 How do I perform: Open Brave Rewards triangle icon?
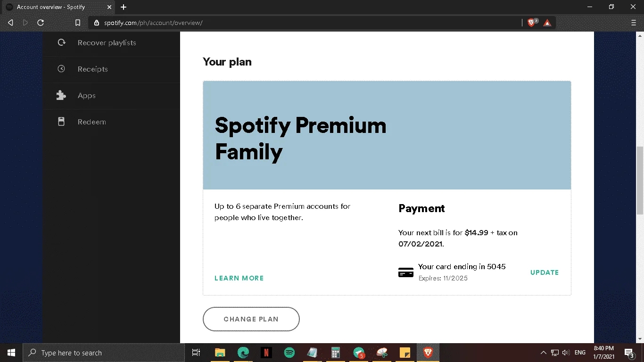[x=547, y=23]
